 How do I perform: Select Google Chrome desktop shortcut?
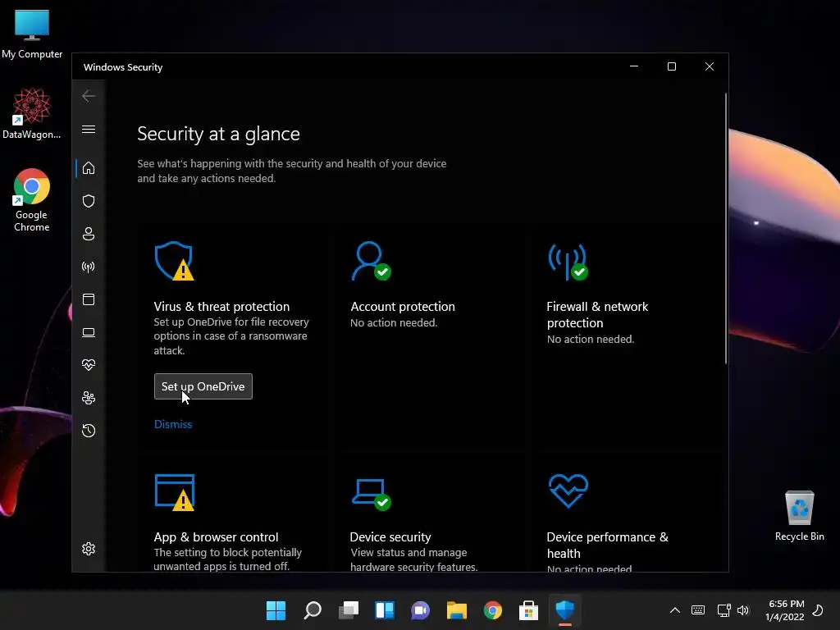click(32, 200)
